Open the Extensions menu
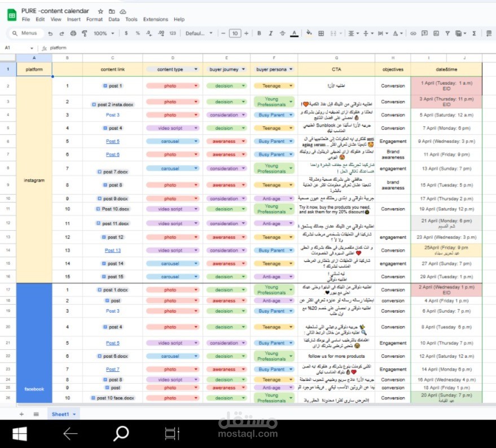Image resolution: width=496 pixels, height=448 pixels. coord(156,19)
